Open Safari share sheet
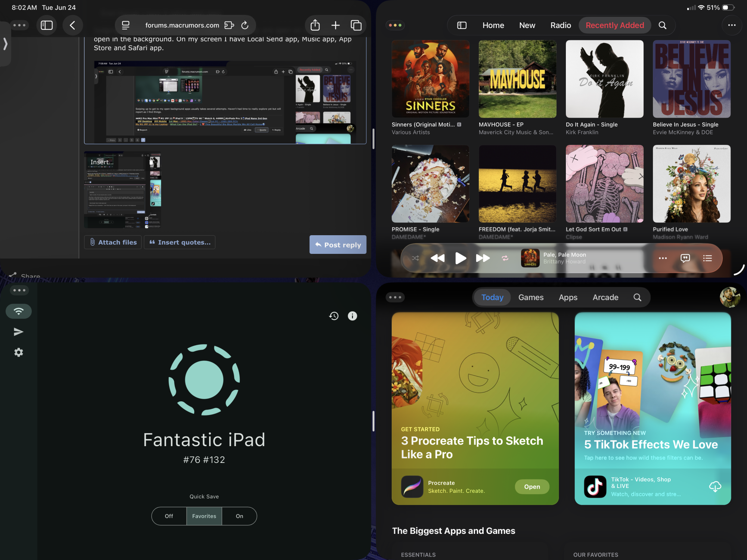The height and width of the screenshot is (560, 747). [x=315, y=25]
